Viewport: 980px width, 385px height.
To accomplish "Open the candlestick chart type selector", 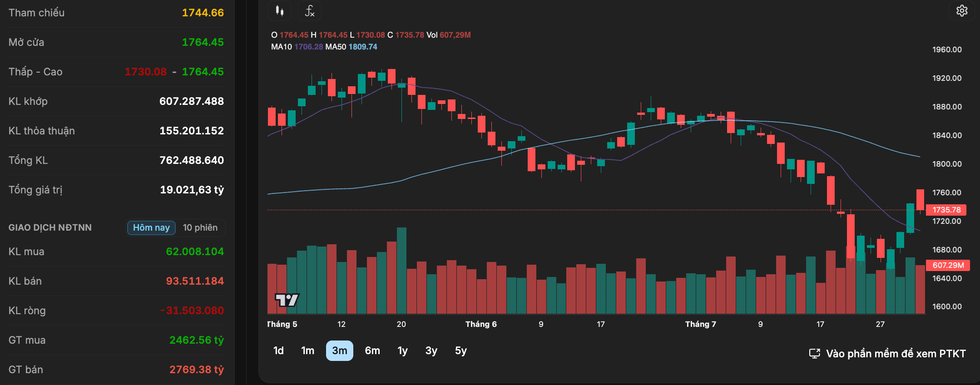I will tap(280, 11).
